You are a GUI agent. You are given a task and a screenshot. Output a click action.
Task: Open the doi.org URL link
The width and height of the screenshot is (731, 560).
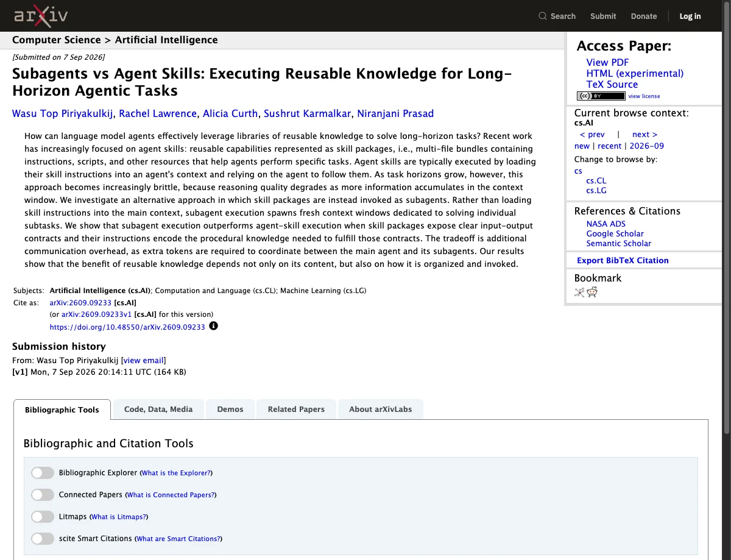pyautogui.click(x=127, y=327)
